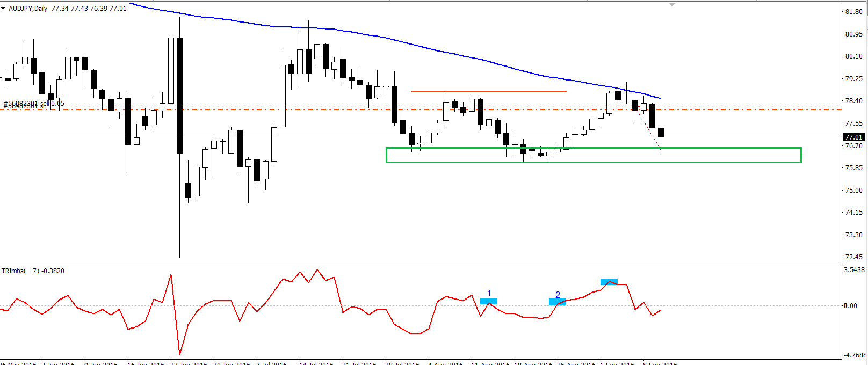The width and height of the screenshot is (868, 365).
Task: Click the 74.15 price scale label
Action: (854, 213)
